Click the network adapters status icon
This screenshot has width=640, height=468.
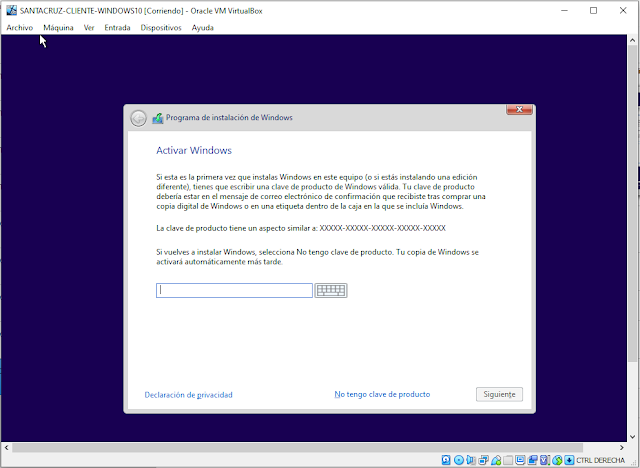click(483, 460)
